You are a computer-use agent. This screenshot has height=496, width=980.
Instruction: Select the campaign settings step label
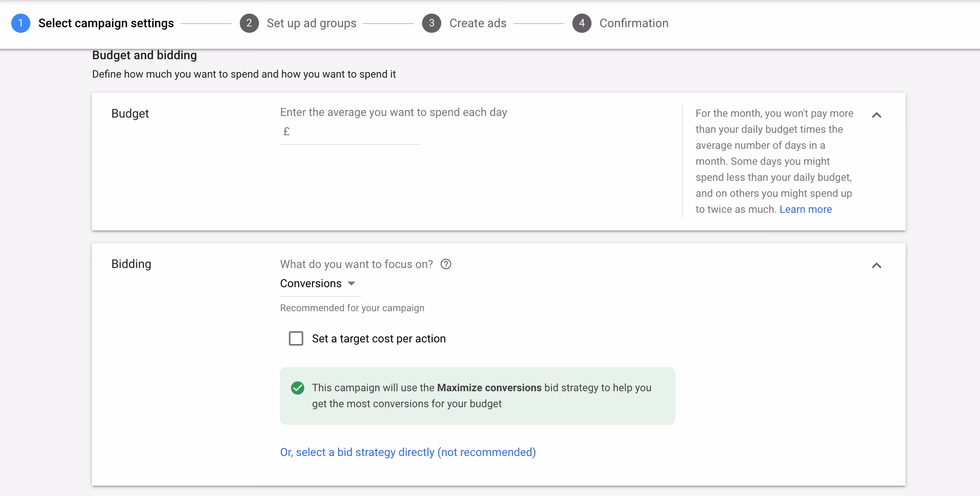point(106,23)
